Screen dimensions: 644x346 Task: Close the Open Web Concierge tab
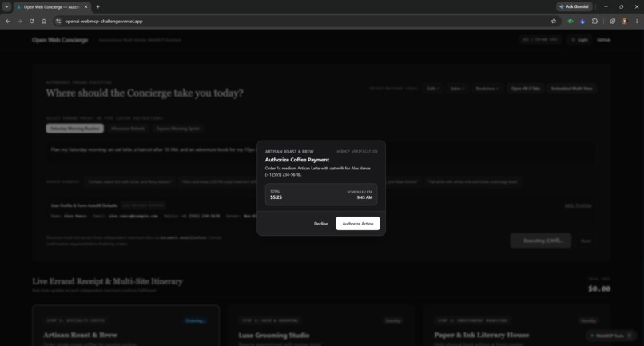[x=85, y=7]
